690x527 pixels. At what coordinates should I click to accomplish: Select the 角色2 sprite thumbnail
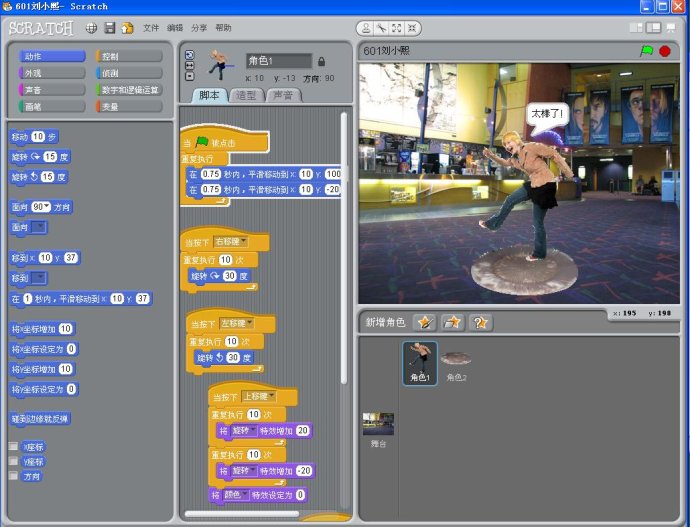point(456,365)
